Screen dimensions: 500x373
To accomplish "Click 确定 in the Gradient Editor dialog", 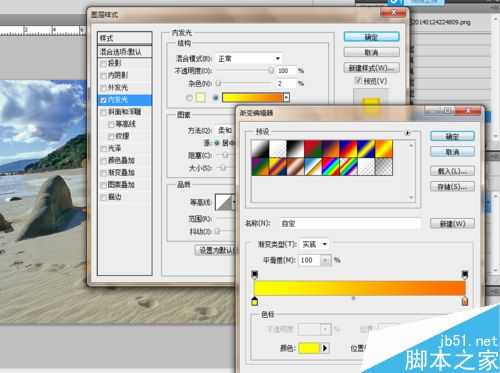I will pos(452,136).
